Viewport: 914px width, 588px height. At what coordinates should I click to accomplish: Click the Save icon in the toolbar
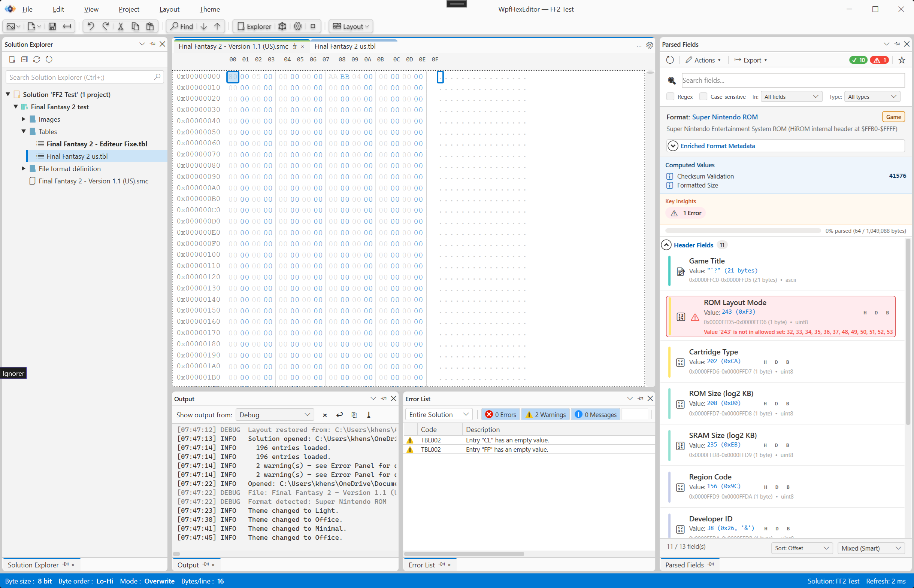(52, 26)
